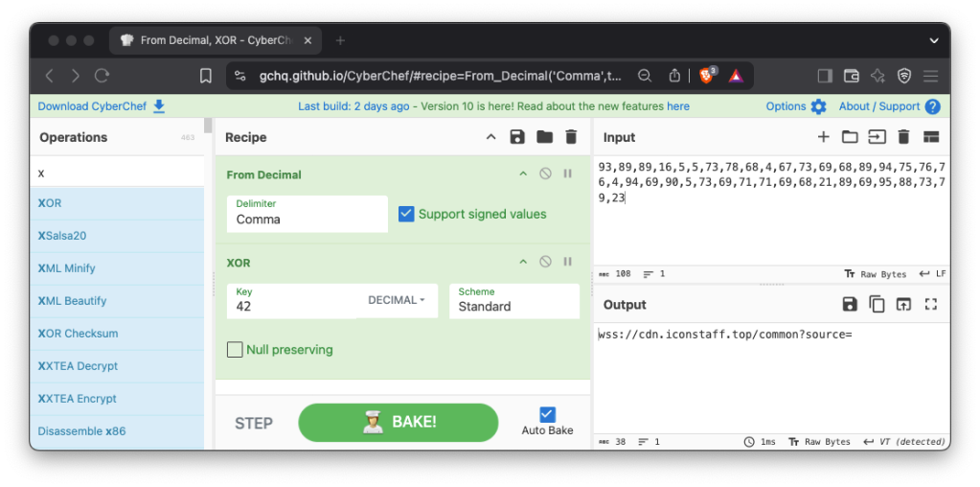The image size is (980, 487).
Task: Open the Delimiter Comma dropdown
Action: point(307,214)
